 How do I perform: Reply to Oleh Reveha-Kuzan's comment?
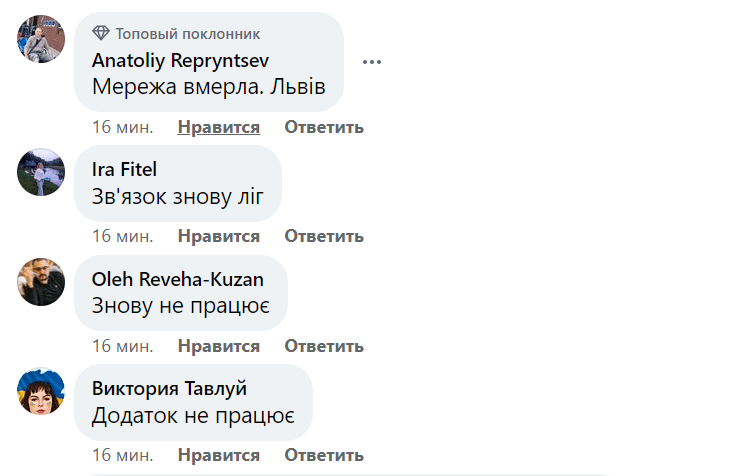pos(324,346)
